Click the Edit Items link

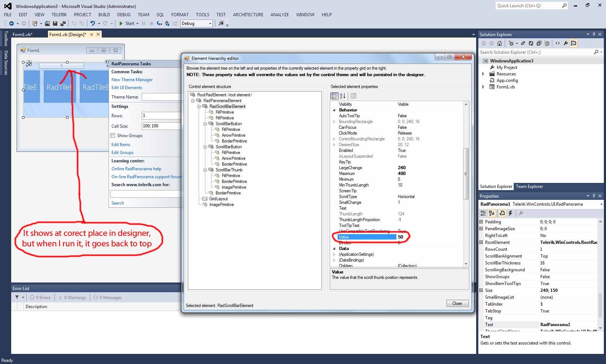tap(121, 145)
